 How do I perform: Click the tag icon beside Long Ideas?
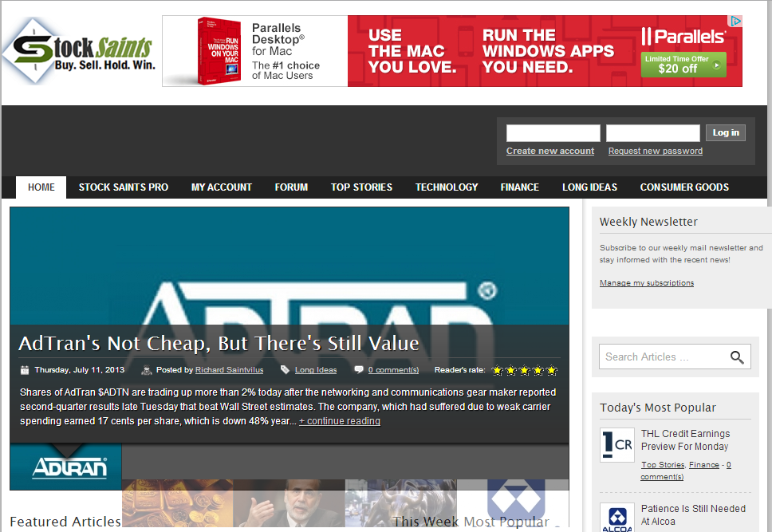[x=285, y=370]
